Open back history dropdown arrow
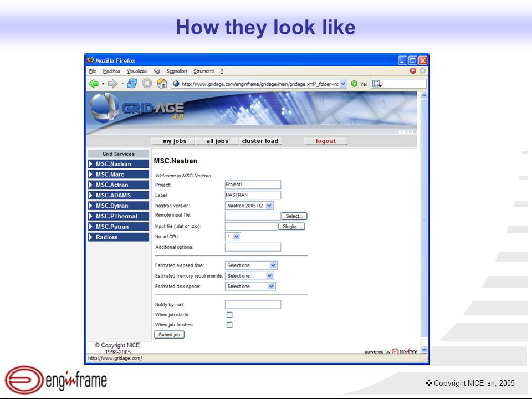This screenshot has height=399, width=532. click(103, 84)
